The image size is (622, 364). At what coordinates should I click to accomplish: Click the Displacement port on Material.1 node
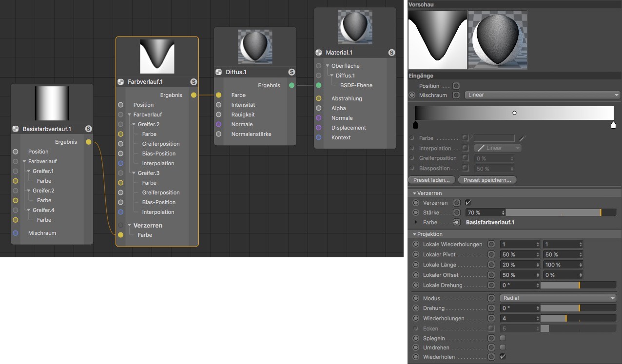318,128
